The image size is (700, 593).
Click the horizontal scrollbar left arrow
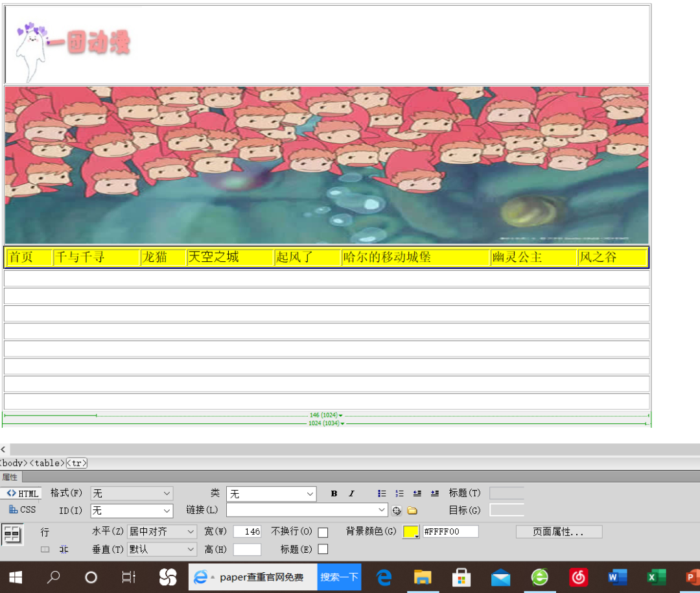(x=4, y=450)
